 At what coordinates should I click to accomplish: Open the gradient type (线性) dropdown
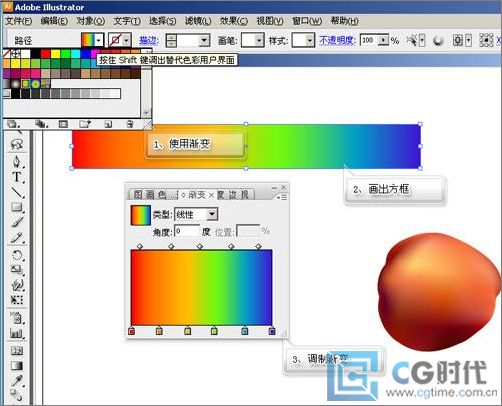[212, 214]
